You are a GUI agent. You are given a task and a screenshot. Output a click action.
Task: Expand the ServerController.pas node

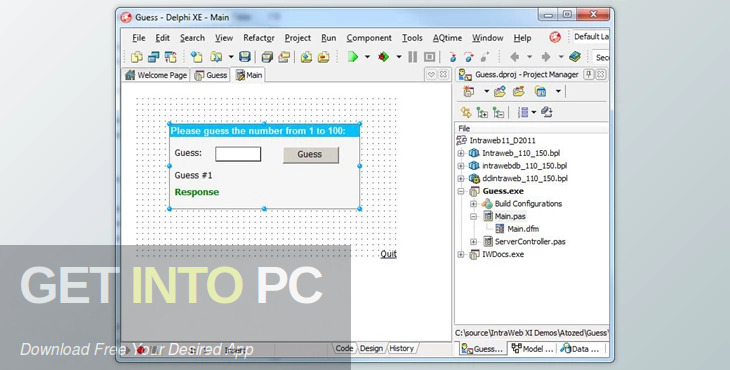tap(473, 242)
